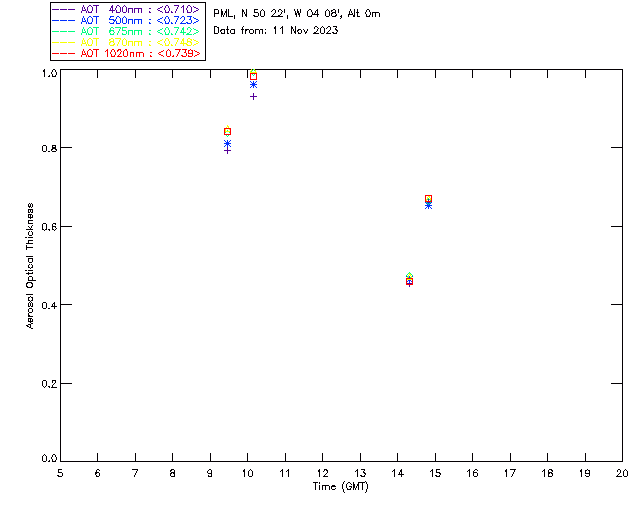Click the AOT 1020nm legend entry
The height and width of the screenshot is (512, 640).
(126, 53)
